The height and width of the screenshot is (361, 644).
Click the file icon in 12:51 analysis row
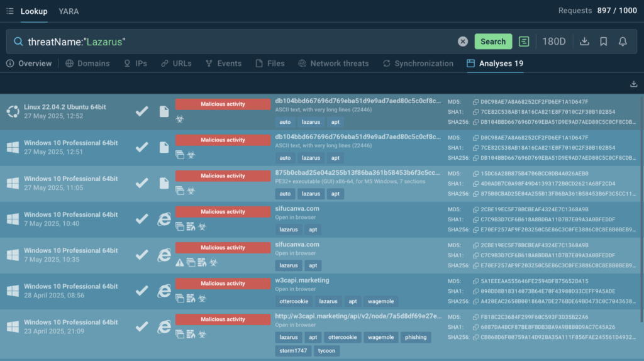(164, 147)
